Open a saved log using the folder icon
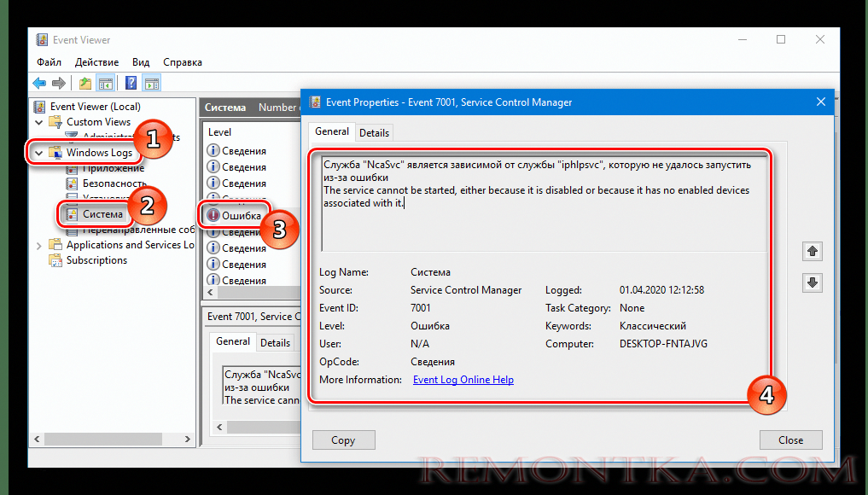 click(x=84, y=82)
